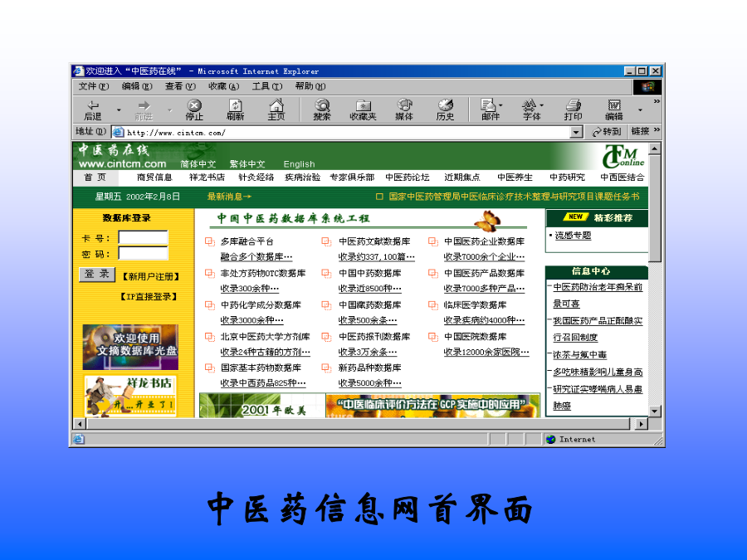Click the 多库融合平台 database icon
This screenshot has width=747, height=560.
click(210, 241)
